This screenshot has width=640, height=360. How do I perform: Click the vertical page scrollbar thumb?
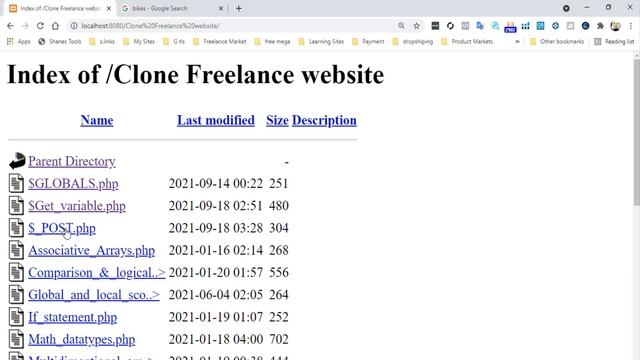pyautogui.click(x=636, y=133)
